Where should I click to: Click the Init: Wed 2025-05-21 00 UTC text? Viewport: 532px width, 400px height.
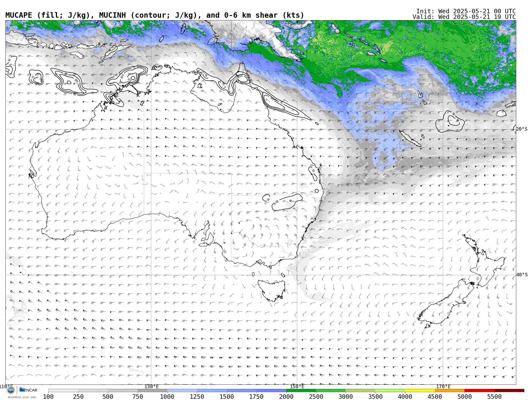[466, 11]
